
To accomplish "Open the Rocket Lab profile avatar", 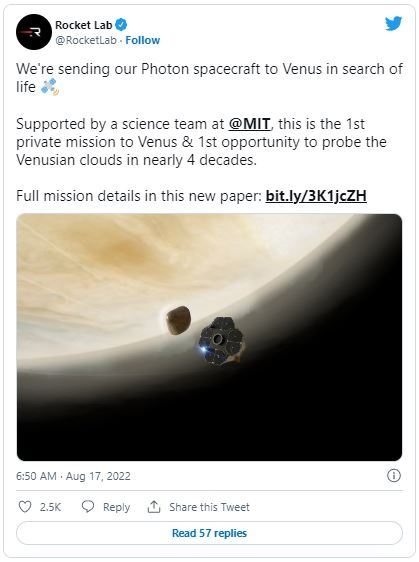I will click(34, 32).
